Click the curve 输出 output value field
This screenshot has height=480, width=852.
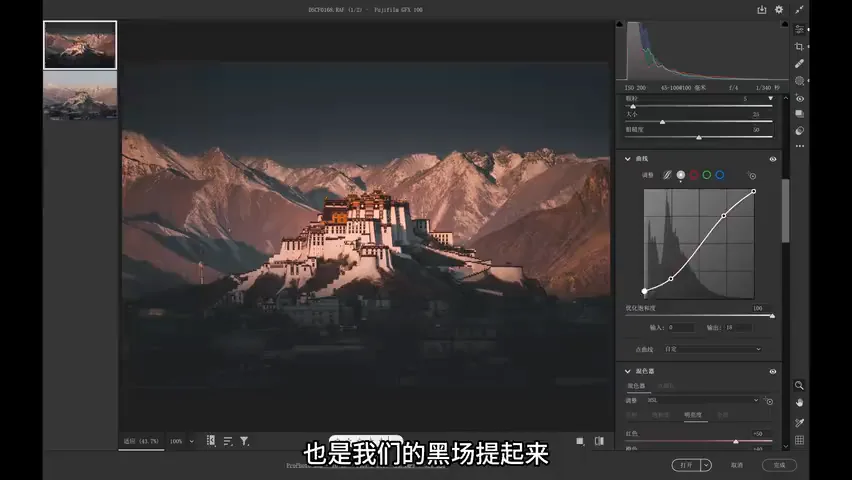(738, 327)
